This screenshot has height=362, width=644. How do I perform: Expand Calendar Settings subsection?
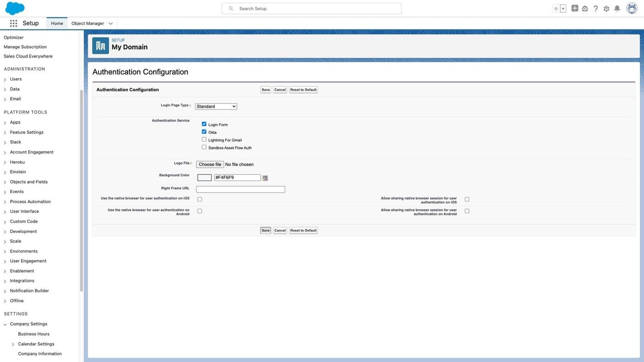13,344
